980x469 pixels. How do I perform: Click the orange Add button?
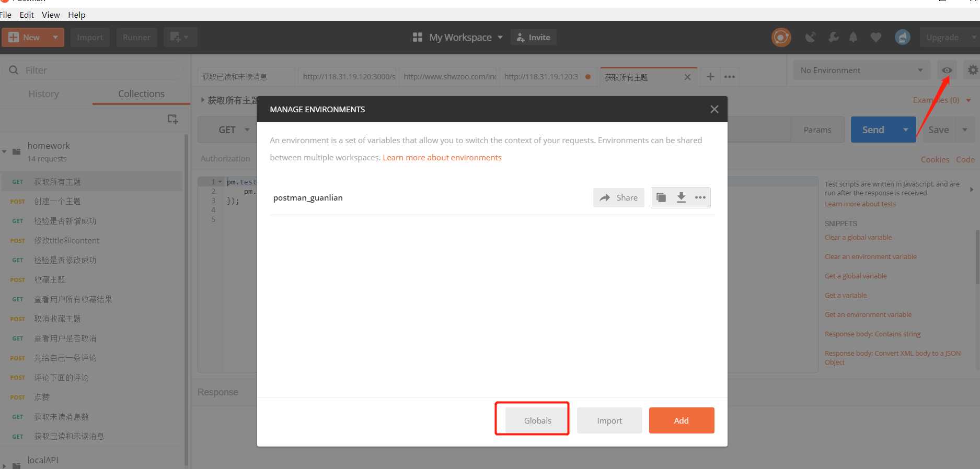coord(682,420)
